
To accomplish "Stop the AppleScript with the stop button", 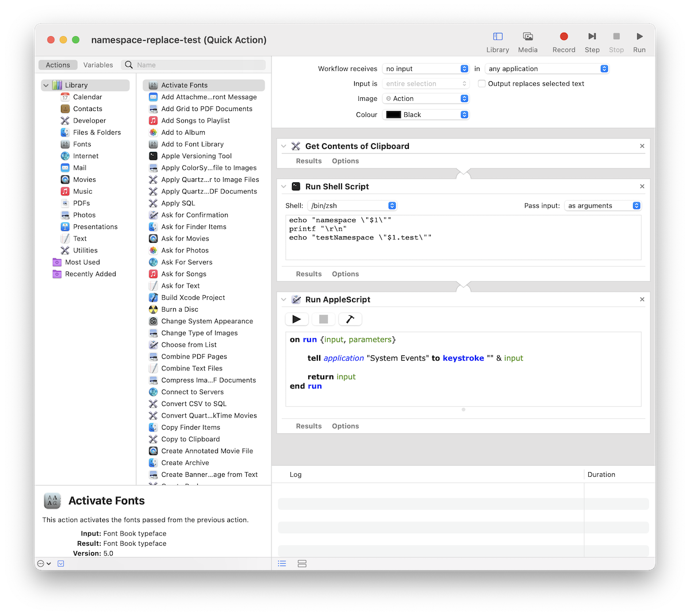I will tap(324, 319).
